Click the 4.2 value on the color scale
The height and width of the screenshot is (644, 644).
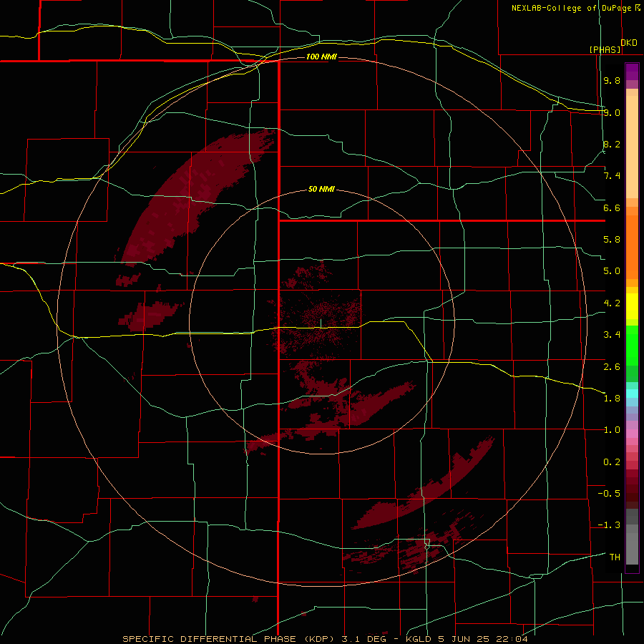pos(612,303)
